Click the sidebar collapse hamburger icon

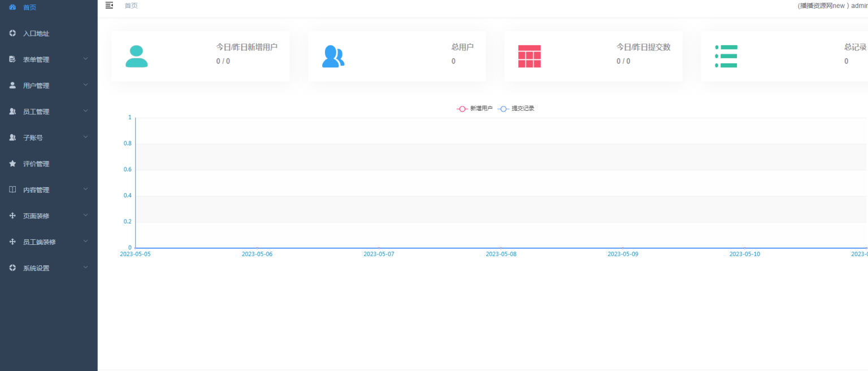pos(109,5)
